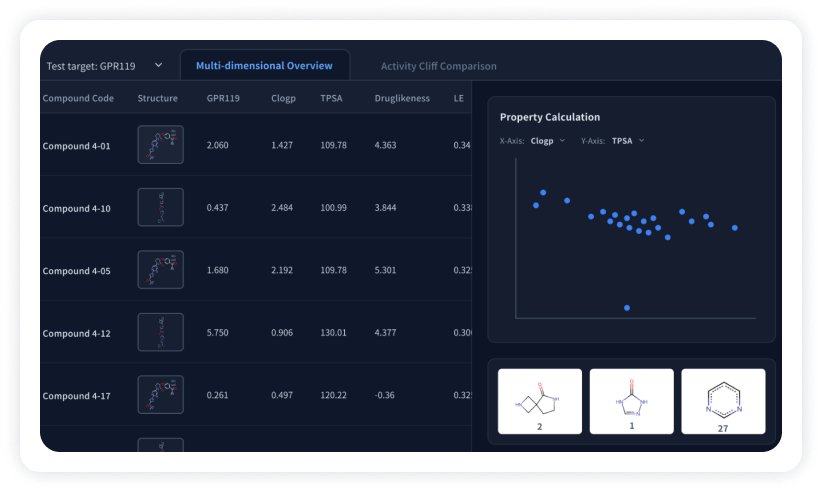
Task: Sort by the Druglikeness column header
Action: coord(402,98)
